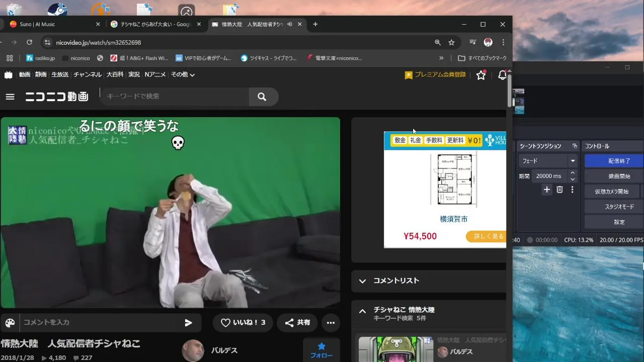Viewport: 644px width, 362px height.
Task: Click niconico TV logo icon
Action: point(9,74)
